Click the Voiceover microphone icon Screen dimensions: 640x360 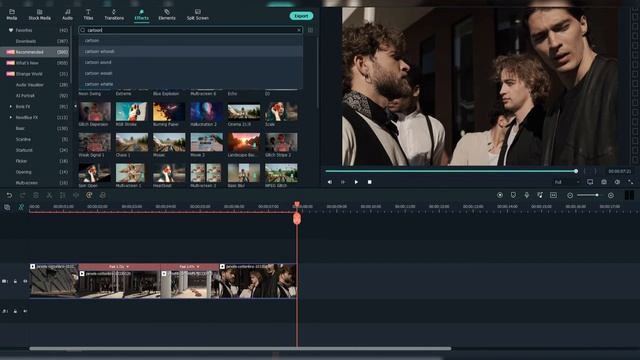[x=527, y=196]
